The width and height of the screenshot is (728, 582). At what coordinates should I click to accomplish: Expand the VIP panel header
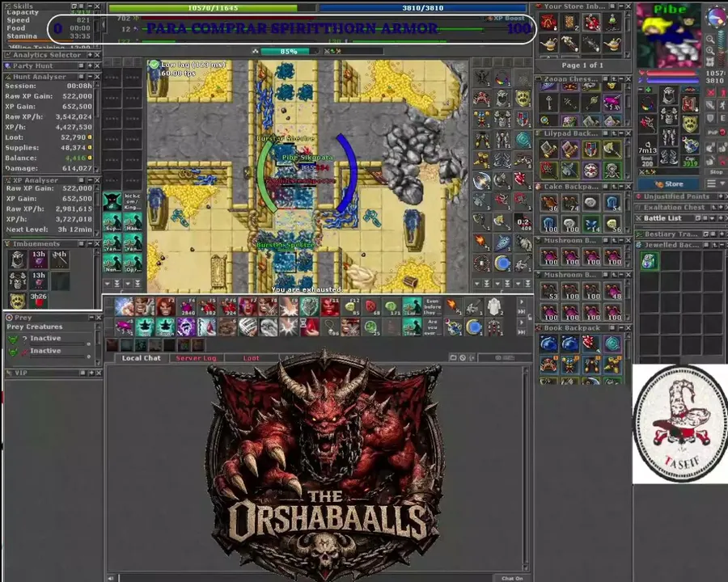[52, 373]
